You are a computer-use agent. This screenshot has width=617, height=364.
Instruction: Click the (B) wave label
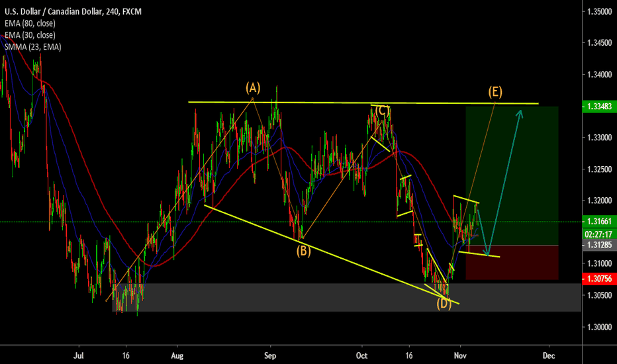coord(303,250)
